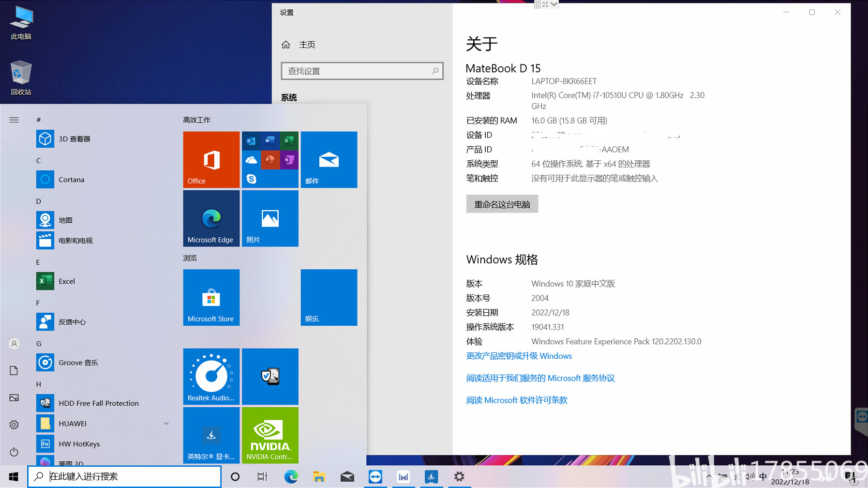Open 更改产品密钥或升级 Windows link

[519, 356]
